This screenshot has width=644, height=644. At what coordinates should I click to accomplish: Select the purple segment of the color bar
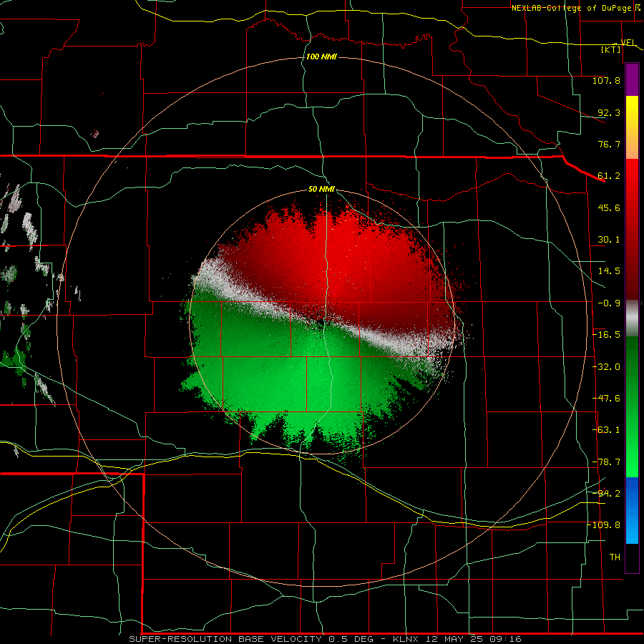pyautogui.click(x=632, y=79)
